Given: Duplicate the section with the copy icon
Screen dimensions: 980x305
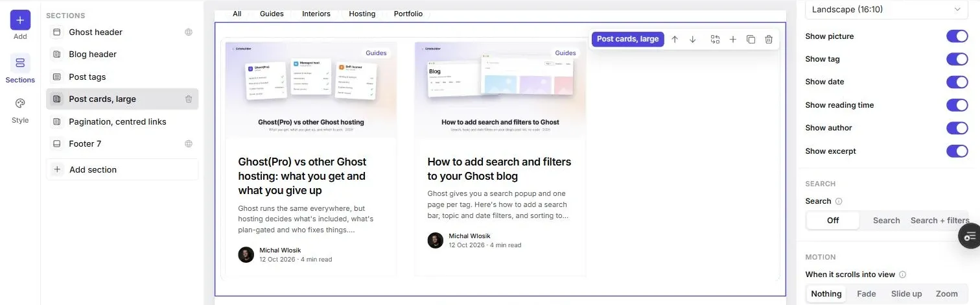Looking at the screenshot, I should (751, 39).
